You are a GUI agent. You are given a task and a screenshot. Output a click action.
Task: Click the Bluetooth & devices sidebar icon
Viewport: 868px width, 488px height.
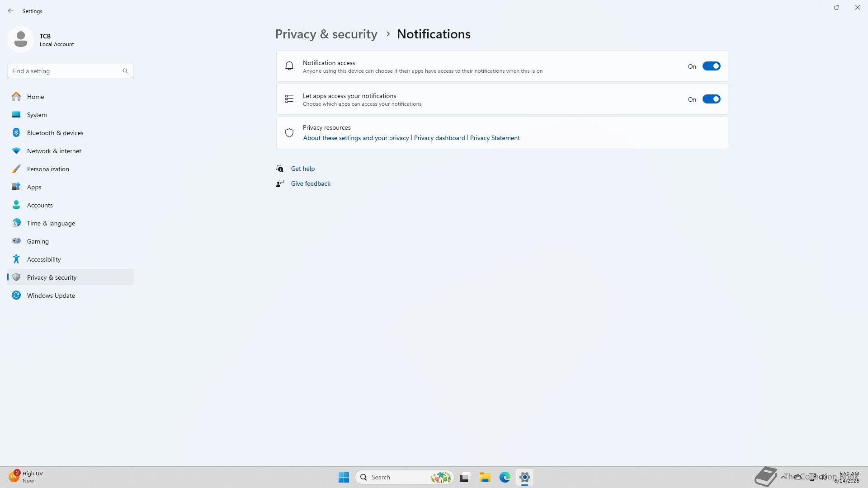[16, 133]
